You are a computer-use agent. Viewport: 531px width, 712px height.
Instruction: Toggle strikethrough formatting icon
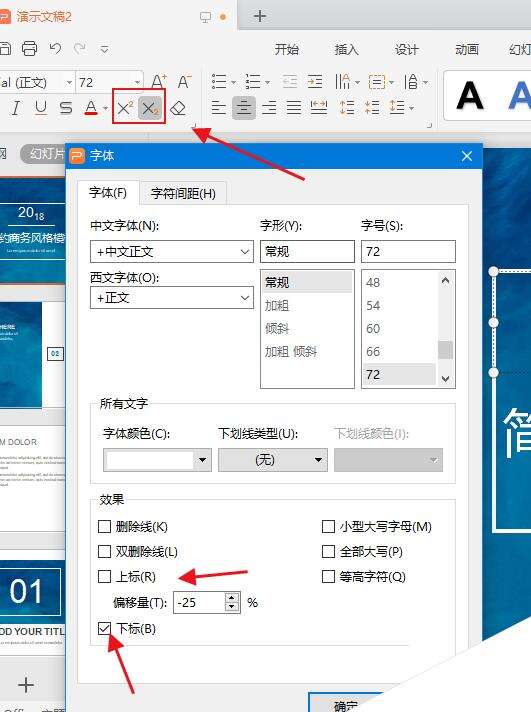click(66, 108)
